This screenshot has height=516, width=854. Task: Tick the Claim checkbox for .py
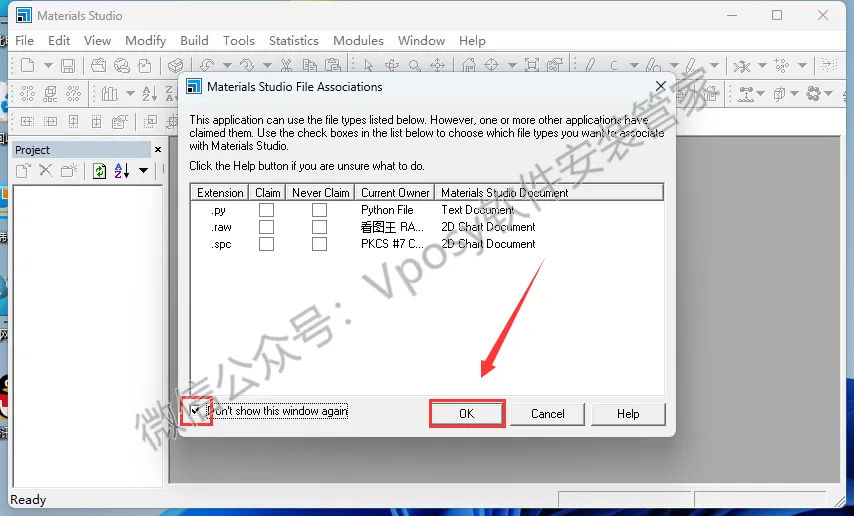266,210
